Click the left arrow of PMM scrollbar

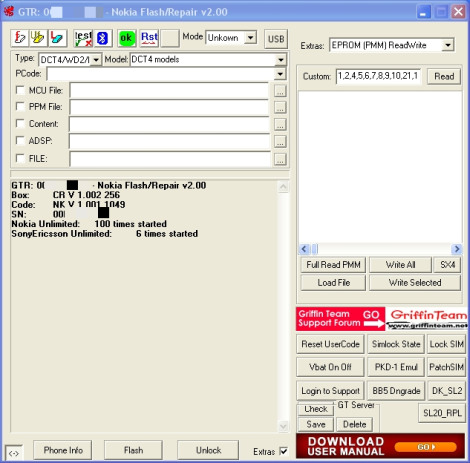[304, 249]
